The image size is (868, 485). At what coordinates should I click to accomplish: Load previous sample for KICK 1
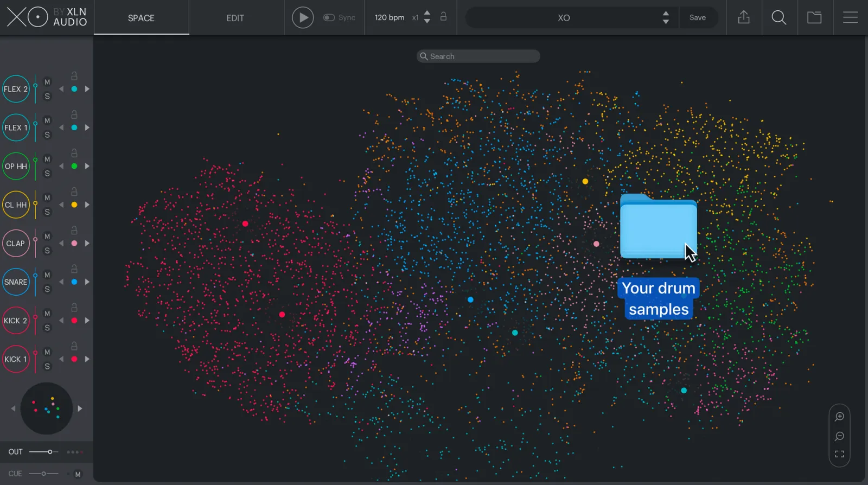point(61,359)
